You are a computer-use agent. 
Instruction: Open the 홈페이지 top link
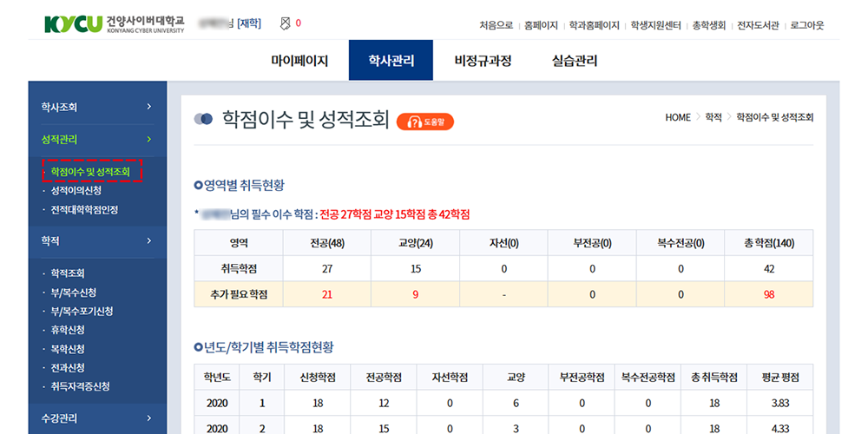(x=541, y=25)
